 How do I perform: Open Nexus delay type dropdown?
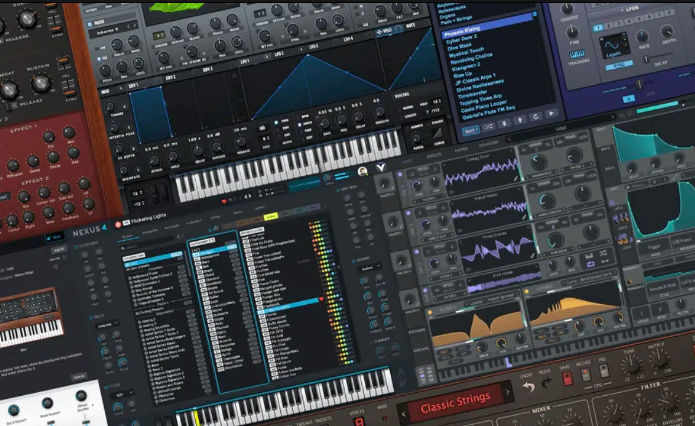click(x=107, y=325)
